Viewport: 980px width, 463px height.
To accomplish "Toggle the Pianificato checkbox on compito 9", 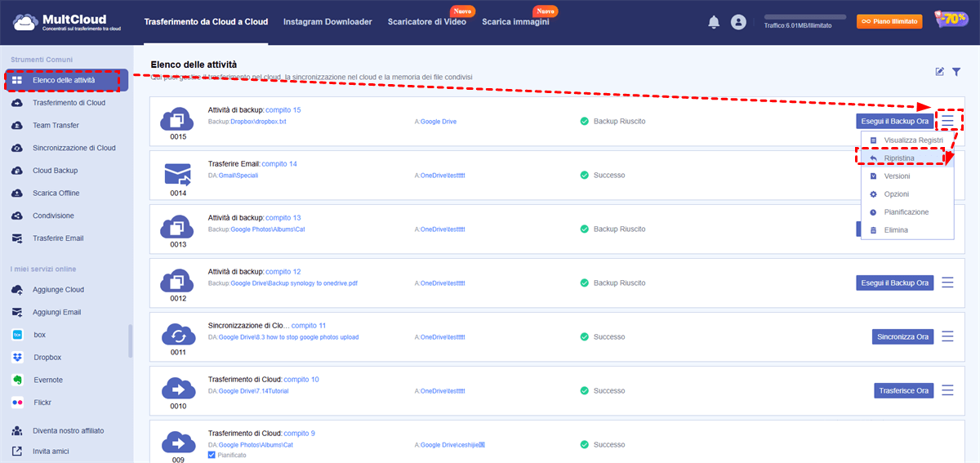I will [x=212, y=455].
